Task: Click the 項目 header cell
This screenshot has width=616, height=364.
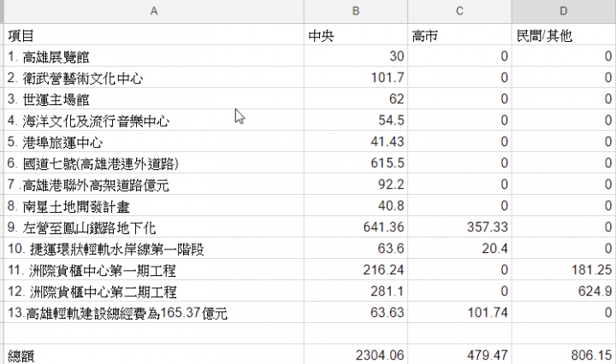Action: click(x=154, y=35)
